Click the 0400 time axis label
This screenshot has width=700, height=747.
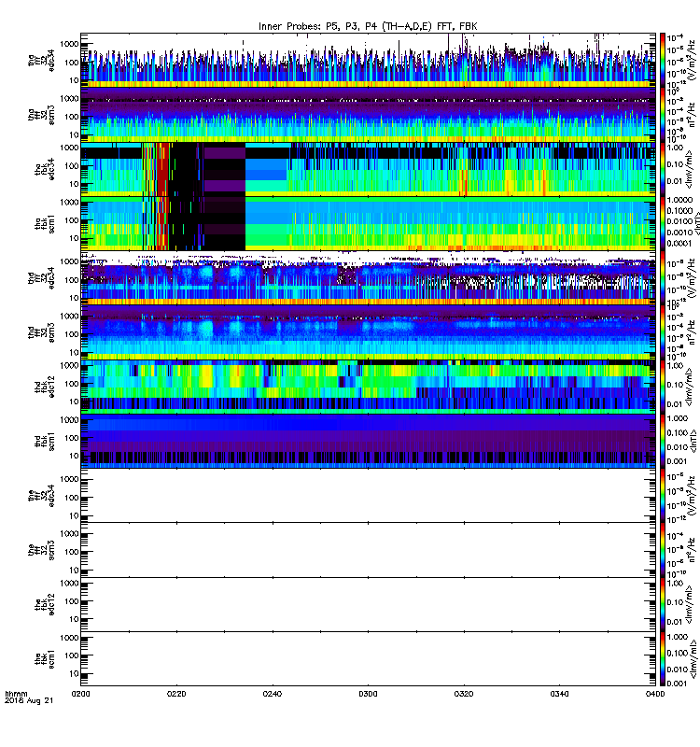655,694
